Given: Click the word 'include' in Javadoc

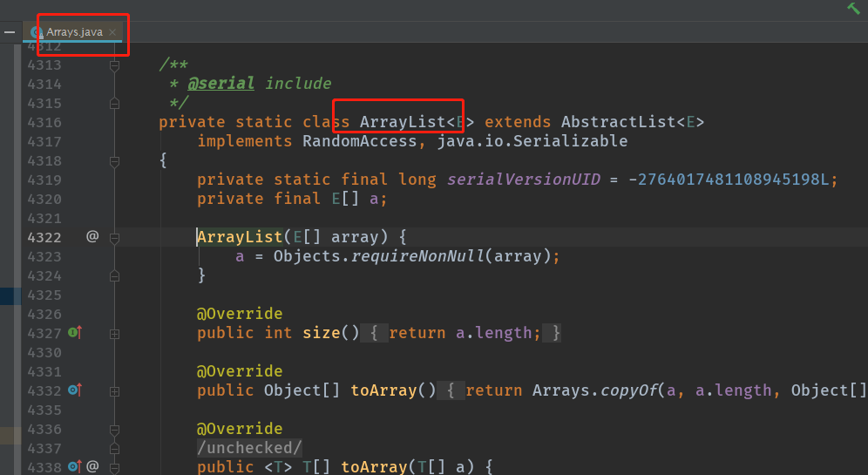Looking at the screenshot, I should (298, 84).
